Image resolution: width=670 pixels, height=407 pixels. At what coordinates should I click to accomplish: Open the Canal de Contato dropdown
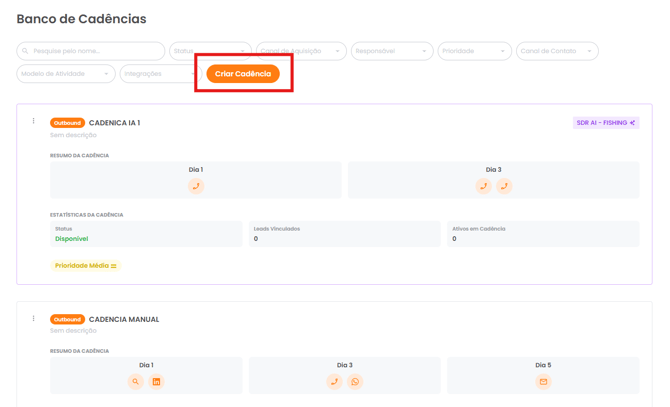(x=557, y=51)
